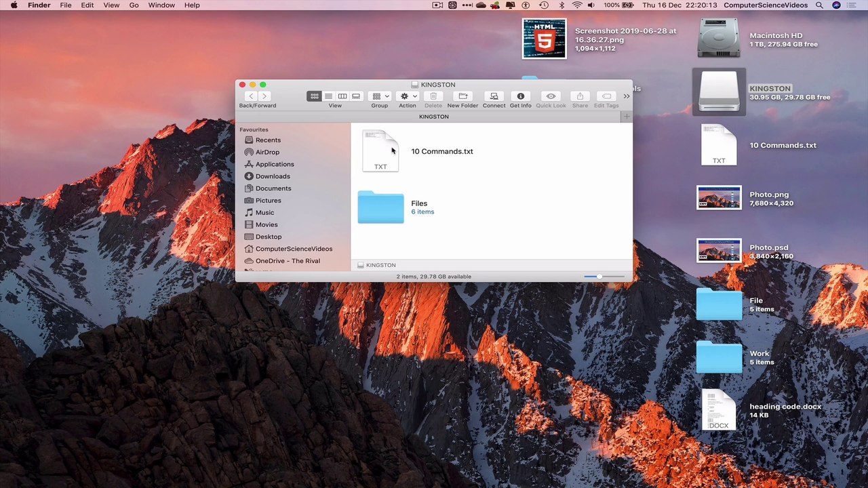Select the KINGSTON tab
This screenshot has height=488, width=868.
point(434,117)
